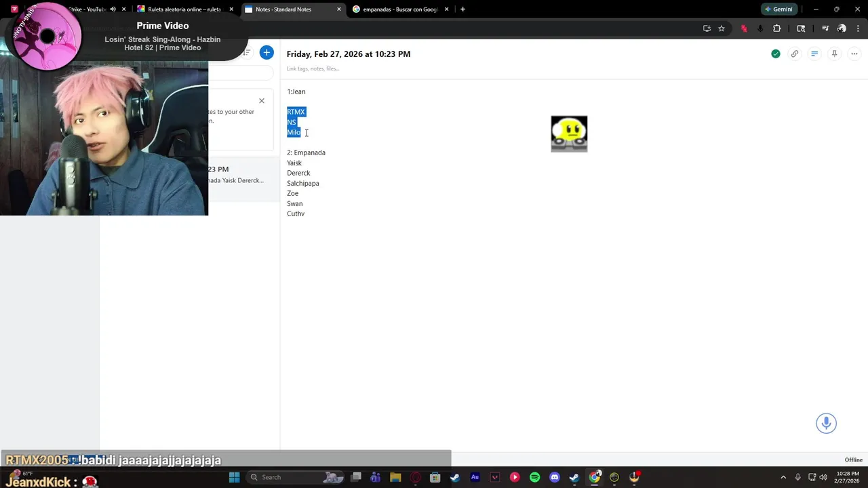The height and width of the screenshot is (488, 868).
Task: Bookmark this page with the star icon
Action: (x=722, y=28)
